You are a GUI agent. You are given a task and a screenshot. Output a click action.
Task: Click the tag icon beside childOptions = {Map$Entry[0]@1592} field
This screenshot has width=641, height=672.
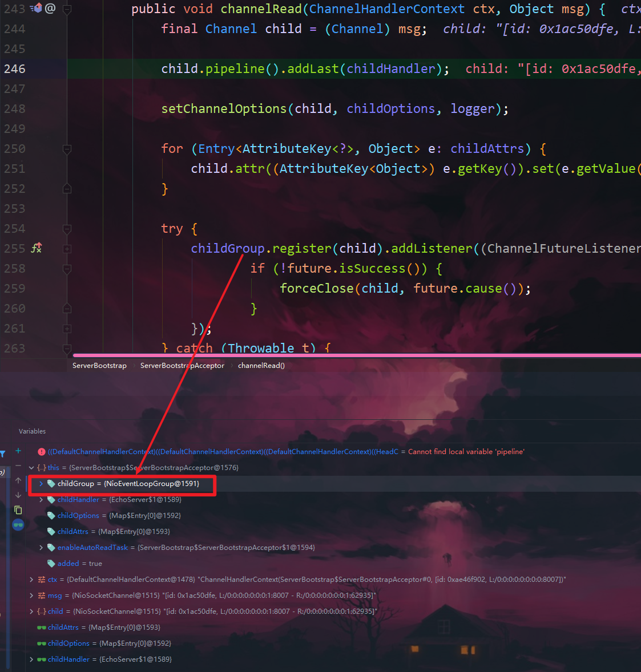pyautogui.click(x=51, y=516)
